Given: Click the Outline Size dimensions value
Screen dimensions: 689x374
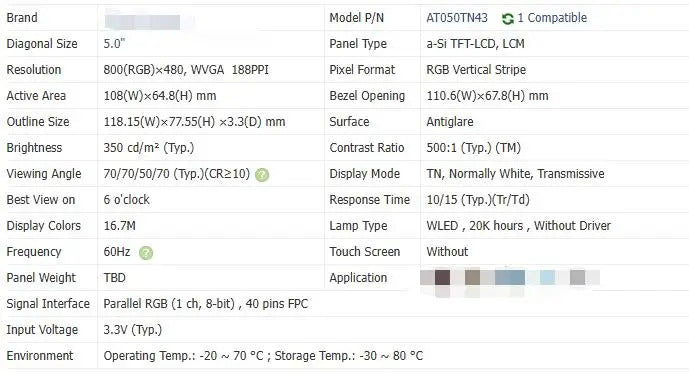Looking at the screenshot, I should [x=194, y=122].
